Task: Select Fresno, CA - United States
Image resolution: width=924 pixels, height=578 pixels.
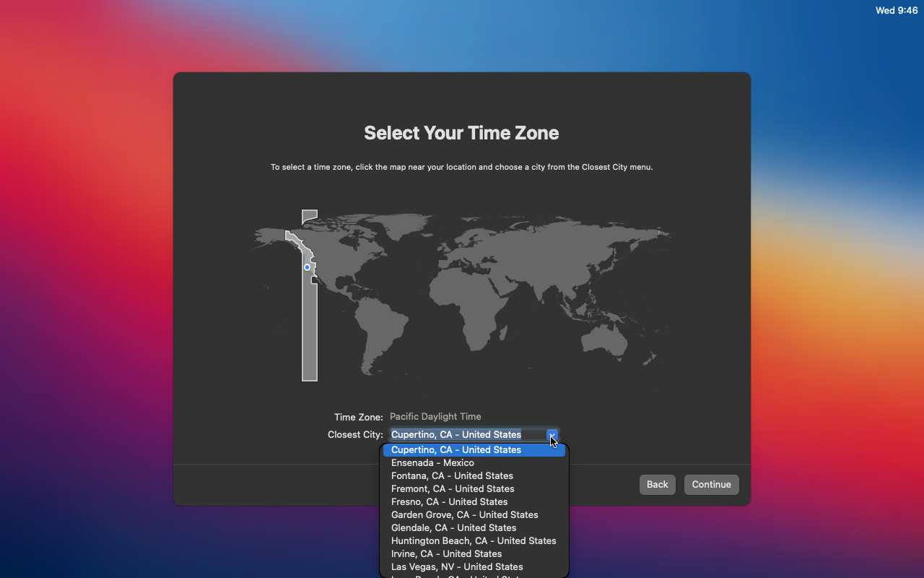Action: point(449,501)
